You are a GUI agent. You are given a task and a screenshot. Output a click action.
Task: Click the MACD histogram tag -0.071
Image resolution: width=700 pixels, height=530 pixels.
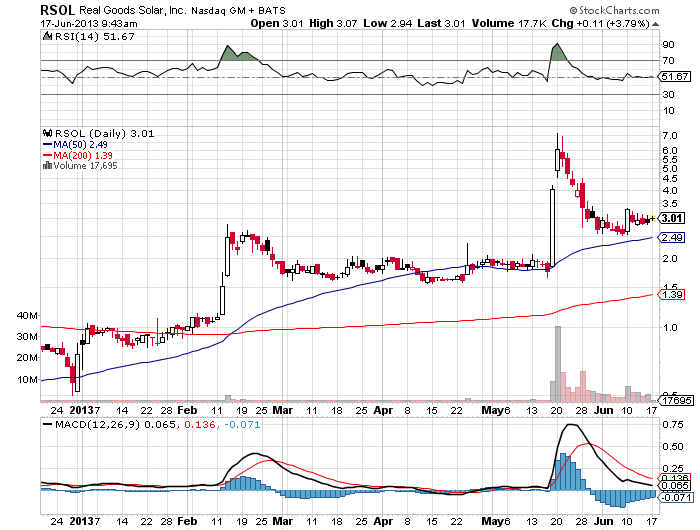[676, 497]
